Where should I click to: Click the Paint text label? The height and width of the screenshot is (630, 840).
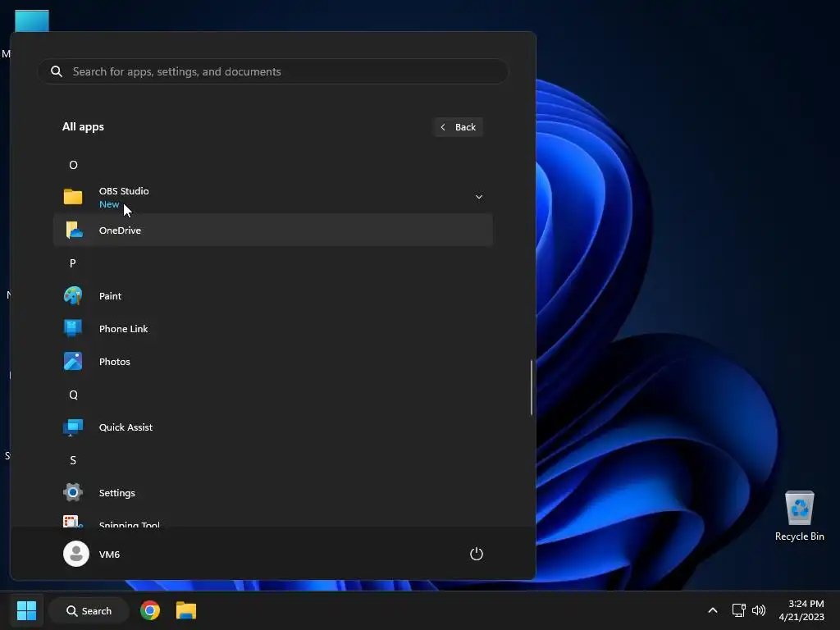pos(111,295)
